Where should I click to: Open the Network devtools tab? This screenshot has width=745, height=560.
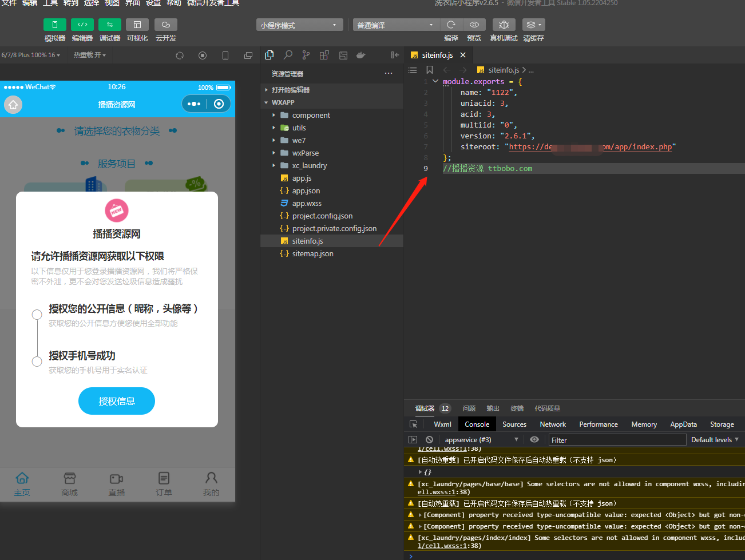click(x=553, y=424)
